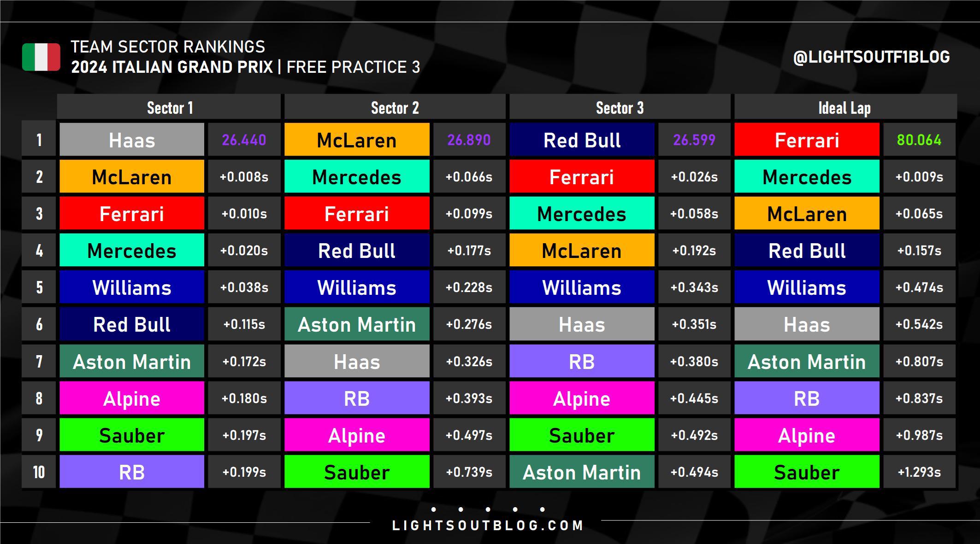Screen dimensions: 980x544
Task: Click Aston Martin in Sector 2 column
Action: pyautogui.click(x=357, y=324)
